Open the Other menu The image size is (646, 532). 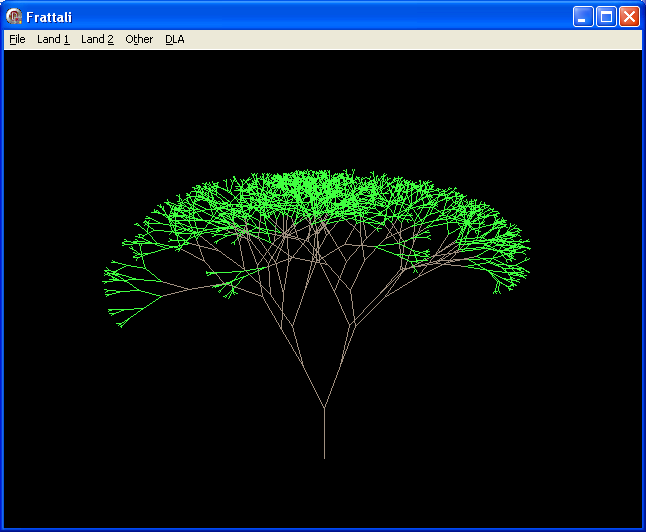tap(139, 40)
